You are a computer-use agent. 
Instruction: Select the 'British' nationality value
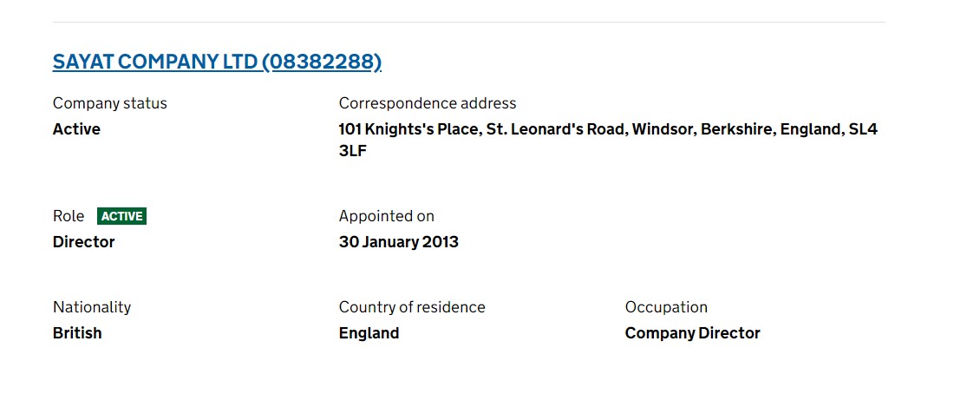(77, 333)
